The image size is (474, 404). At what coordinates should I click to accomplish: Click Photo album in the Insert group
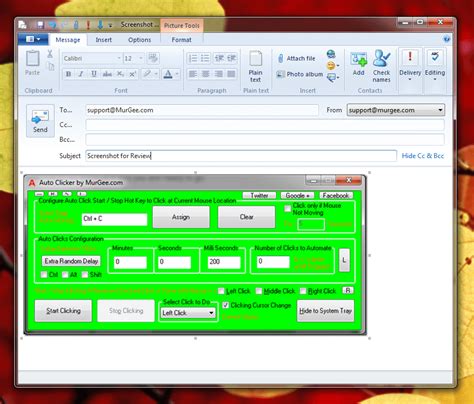pyautogui.click(x=299, y=74)
